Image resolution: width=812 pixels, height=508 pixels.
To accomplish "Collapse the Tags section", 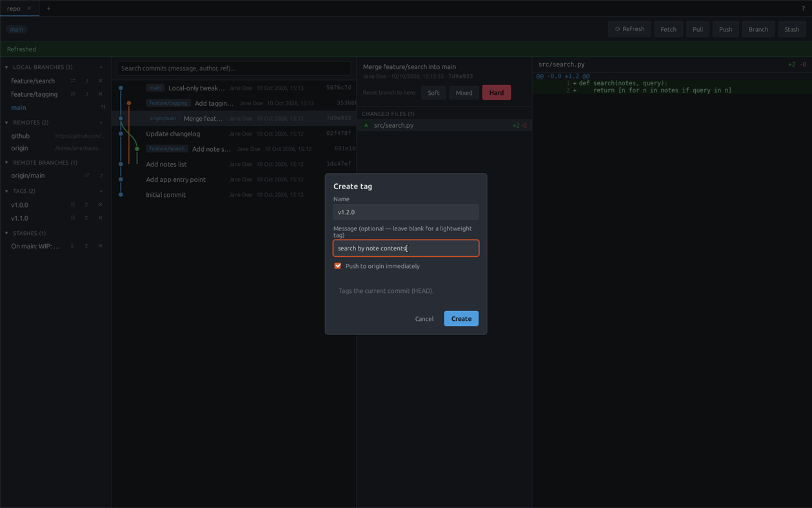I will pyautogui.click(x=6, y=191).
